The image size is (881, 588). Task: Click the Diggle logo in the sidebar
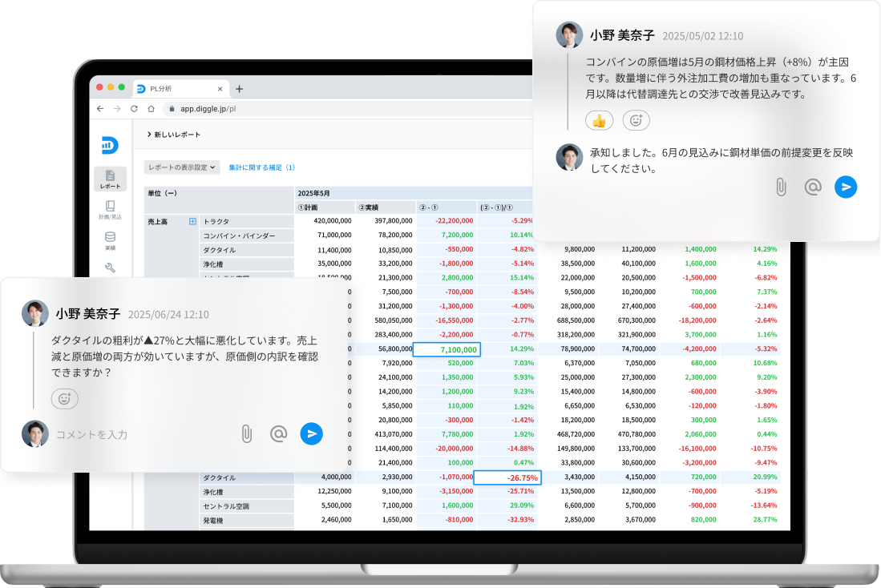pos(110,145)
